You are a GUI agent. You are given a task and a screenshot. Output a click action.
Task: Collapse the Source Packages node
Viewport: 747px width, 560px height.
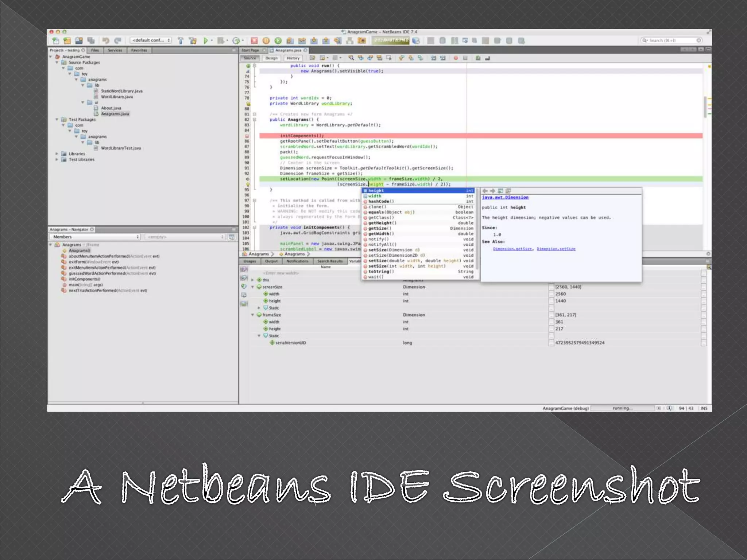(57, 63)
